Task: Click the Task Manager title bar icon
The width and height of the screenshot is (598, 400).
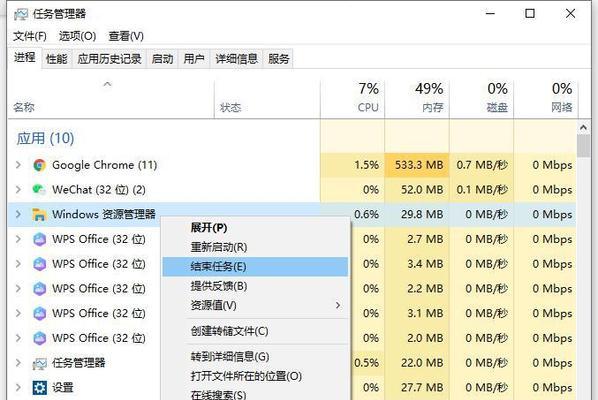Action: click(21, 14)
